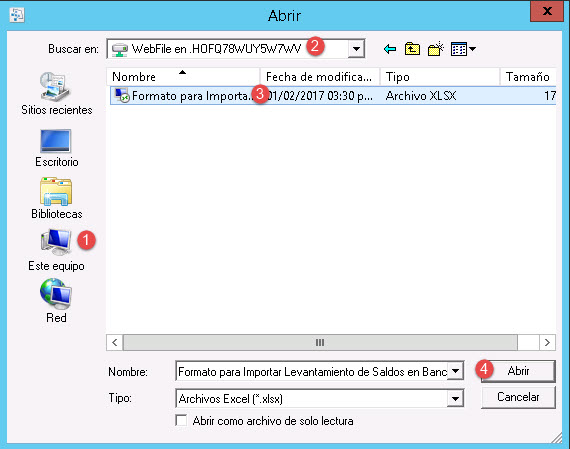
Task: Browse the Red network location
Action: 56,301
